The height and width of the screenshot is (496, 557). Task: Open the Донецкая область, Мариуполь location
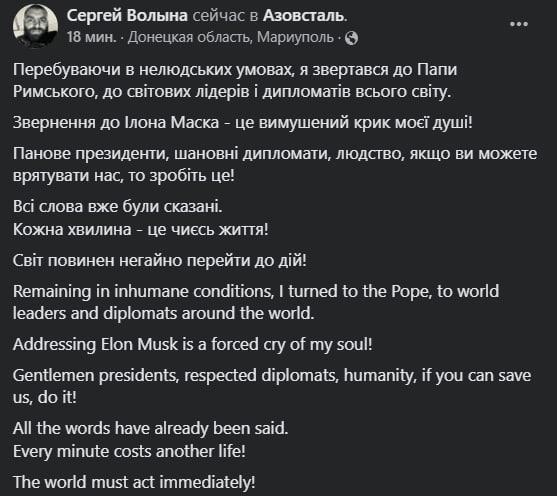pos(231,37)
